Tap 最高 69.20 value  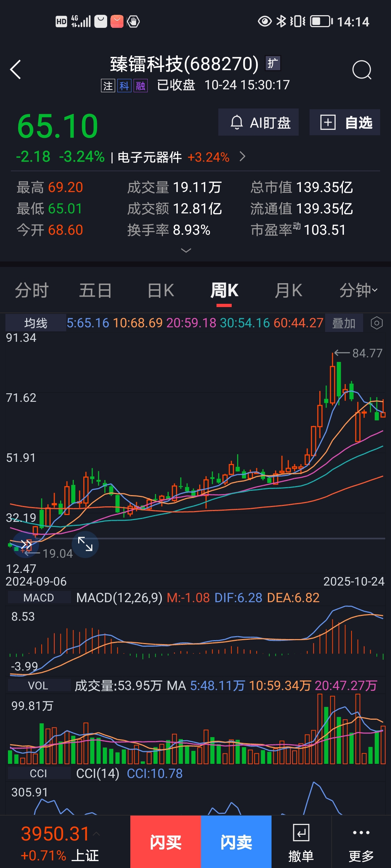[66, 187]
